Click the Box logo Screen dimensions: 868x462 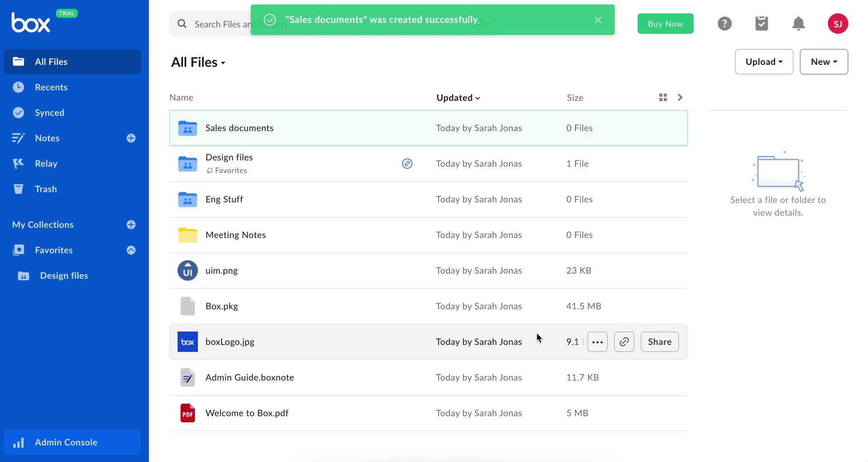[31, 23]
